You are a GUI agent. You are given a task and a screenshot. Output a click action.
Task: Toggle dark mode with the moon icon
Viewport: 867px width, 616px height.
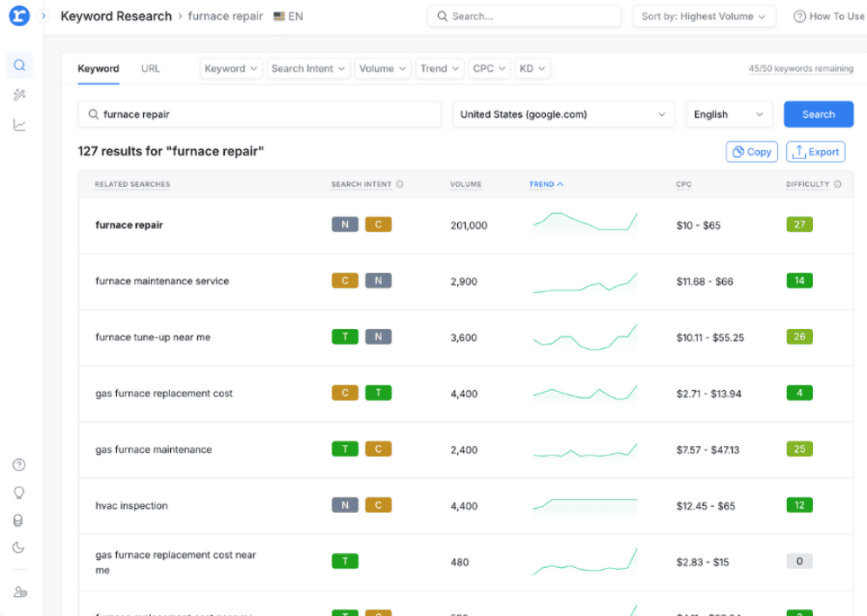pyautogui.click(x=19, y=548)
